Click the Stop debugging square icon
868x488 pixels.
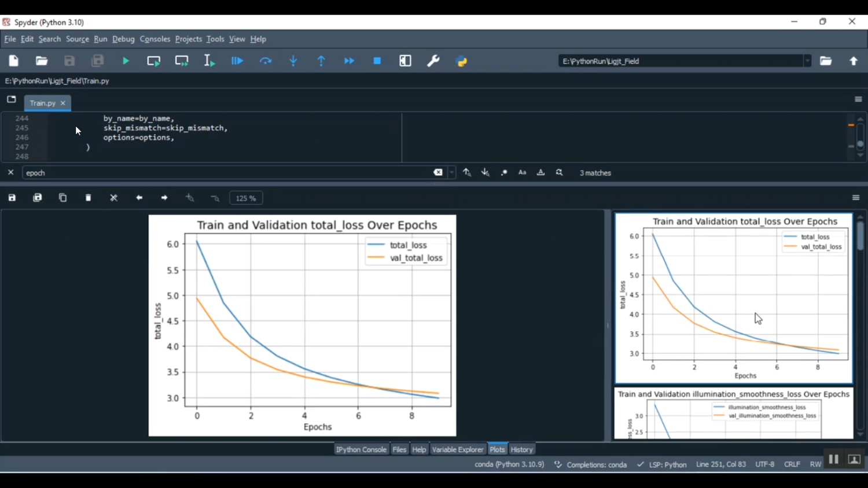pyautogui.click(x=377, y=61)
